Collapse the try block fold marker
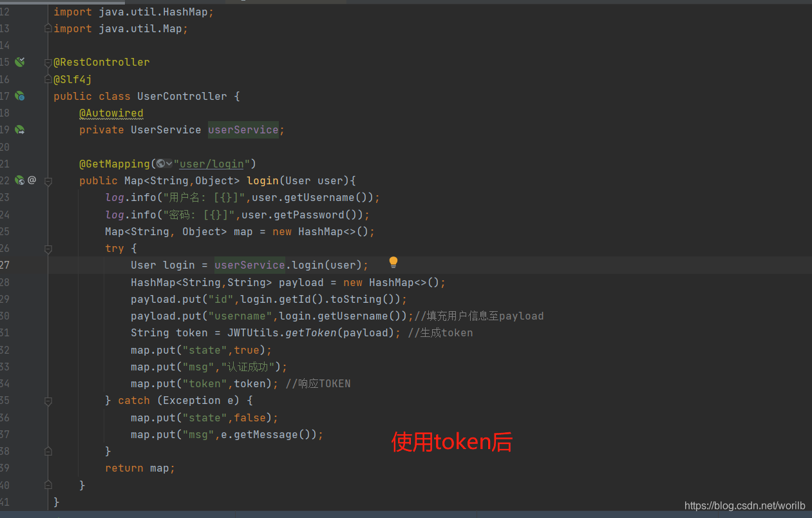 [x=48, y=249]
